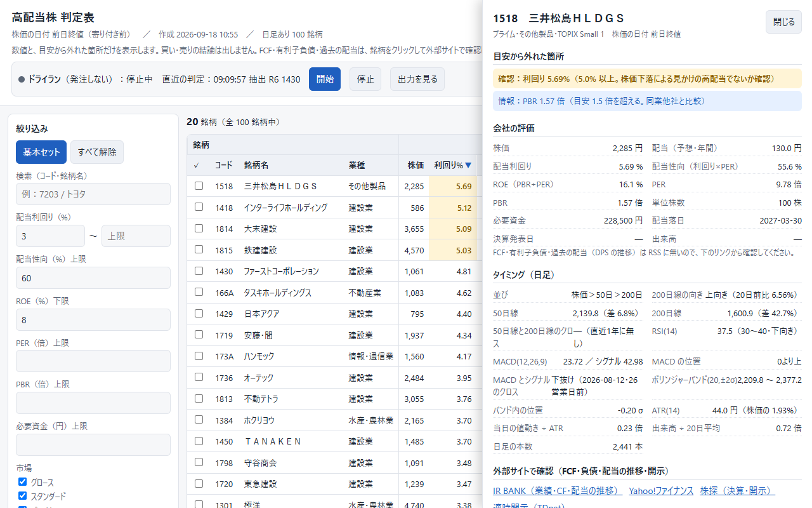Click code 173A in the table
Image resolution: width=812 pixels, height=508 pixels.
[225, 356]
